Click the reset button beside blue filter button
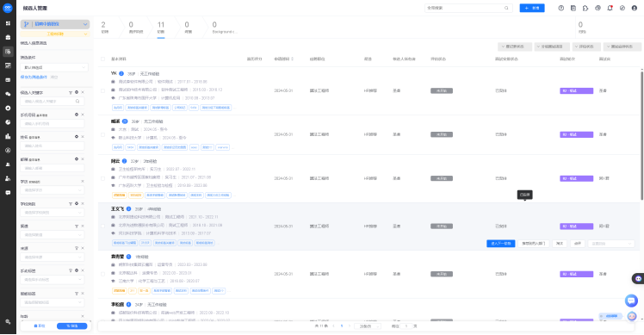Screen dimensions: 644x335 (40, 326)
